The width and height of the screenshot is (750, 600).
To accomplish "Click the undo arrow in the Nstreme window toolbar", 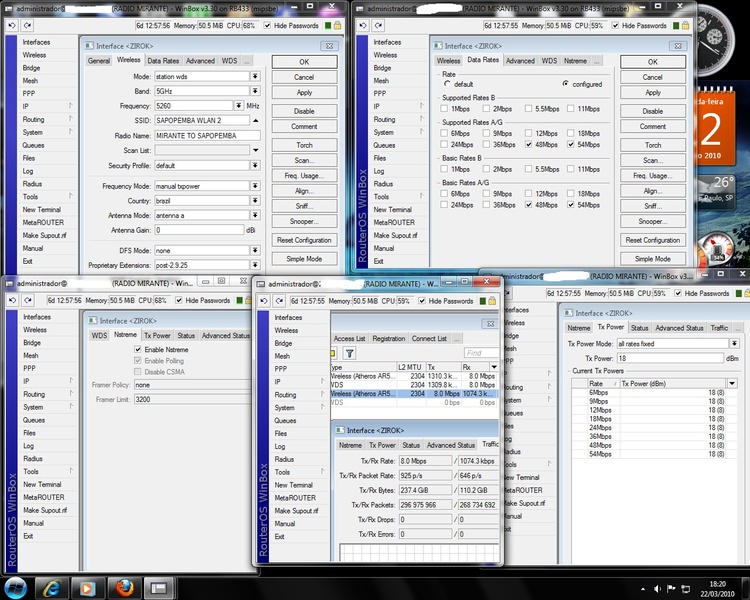I will [x=12, y=300].
